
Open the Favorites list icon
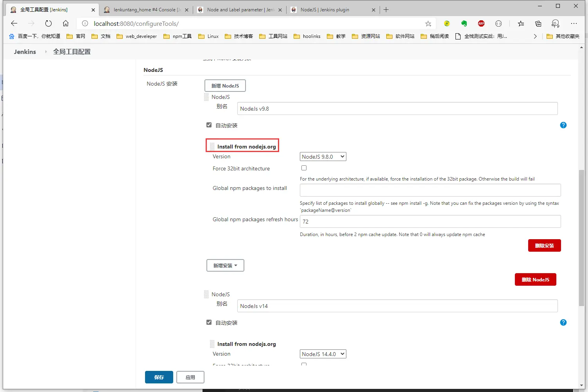[x=521, y=23]
